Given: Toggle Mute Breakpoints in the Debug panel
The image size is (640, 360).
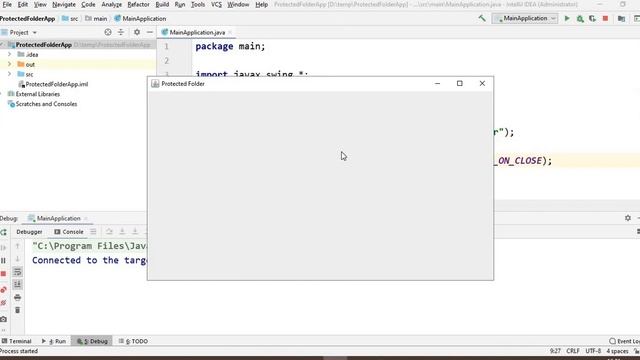Looking at the screenshot, I should point(4,303).
